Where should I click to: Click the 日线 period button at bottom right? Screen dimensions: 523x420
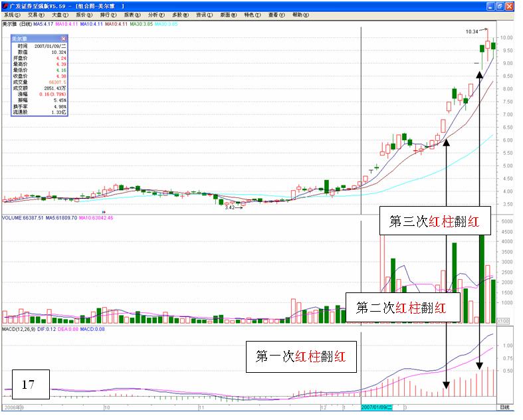coord(506,405)
